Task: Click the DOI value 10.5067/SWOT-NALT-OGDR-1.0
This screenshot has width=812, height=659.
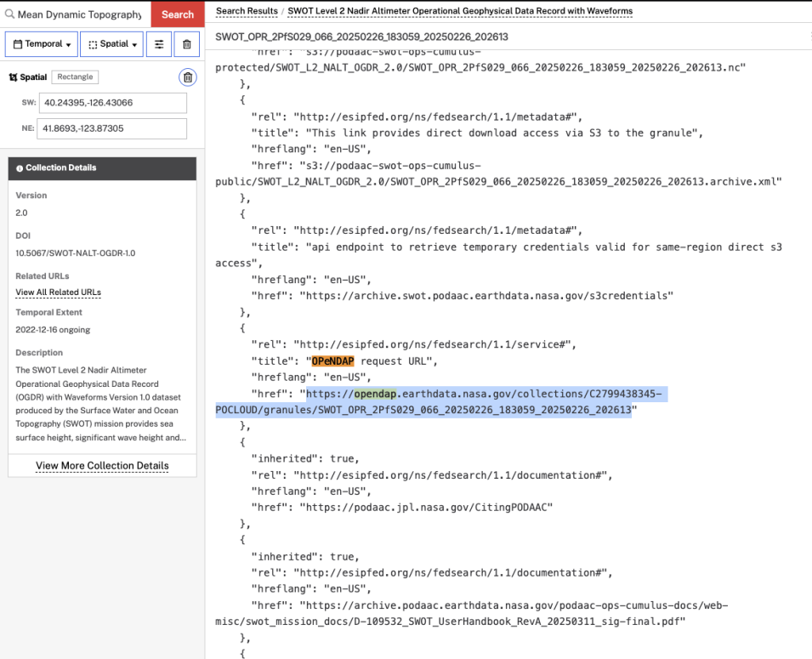Action: (x=75, y=253)
